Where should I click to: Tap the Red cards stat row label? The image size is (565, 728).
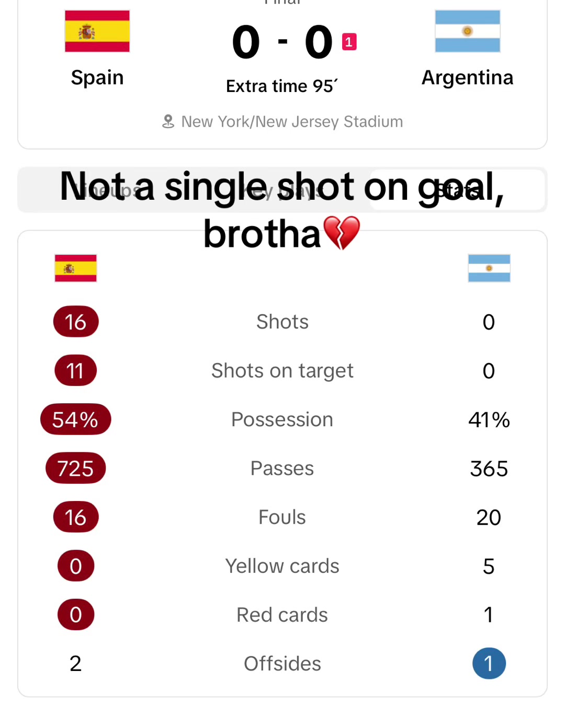coord(282,615)
